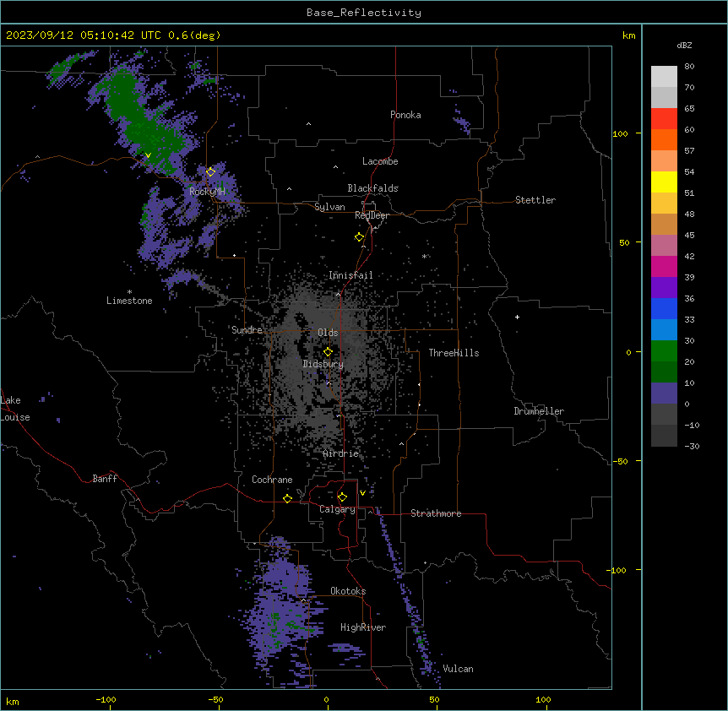Select the -30 value in the dBZ legend
This screenshot has height=711, width=728.
(692, 446)
